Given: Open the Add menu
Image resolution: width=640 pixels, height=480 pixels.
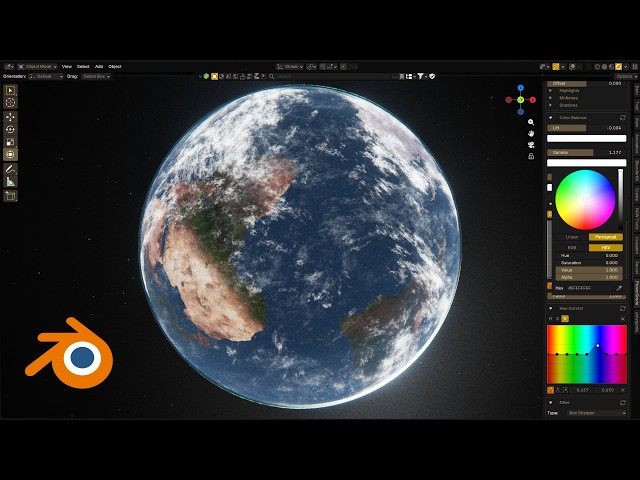Looking at the screenshot, I should (99, 67).
